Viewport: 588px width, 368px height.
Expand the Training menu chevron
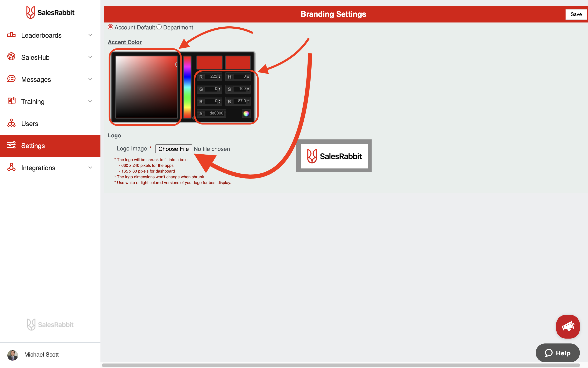tap(90, 101)
